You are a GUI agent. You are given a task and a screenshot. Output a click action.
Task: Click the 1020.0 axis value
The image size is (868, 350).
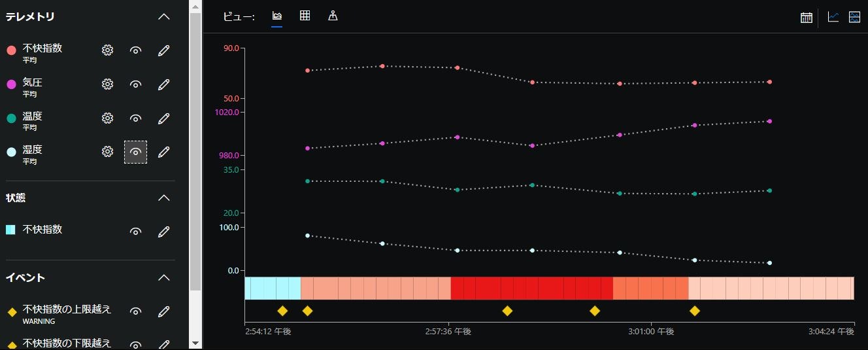[x=227, y=112]
